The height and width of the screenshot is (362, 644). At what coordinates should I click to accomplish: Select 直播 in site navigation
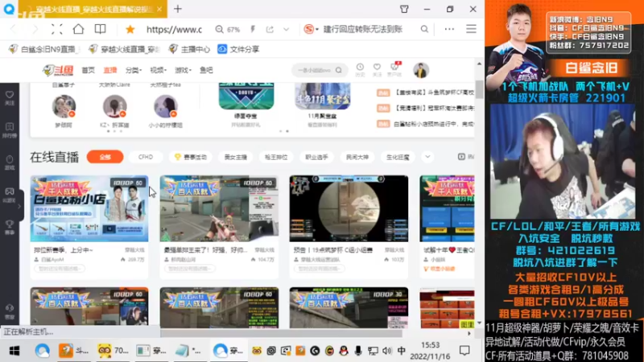pos(109,70)
